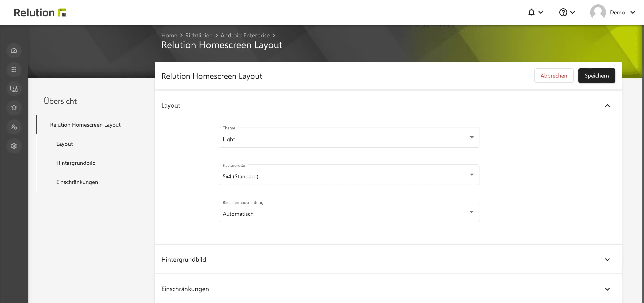
Task: Click the Übersicht heading
Action: point(60,101)
